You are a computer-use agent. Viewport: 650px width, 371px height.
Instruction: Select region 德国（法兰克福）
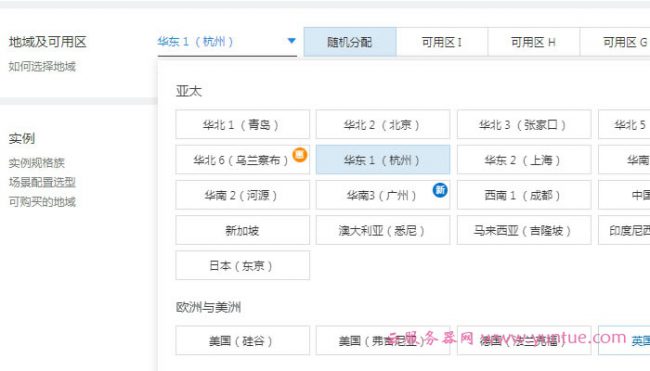click(x=524, y=341)
